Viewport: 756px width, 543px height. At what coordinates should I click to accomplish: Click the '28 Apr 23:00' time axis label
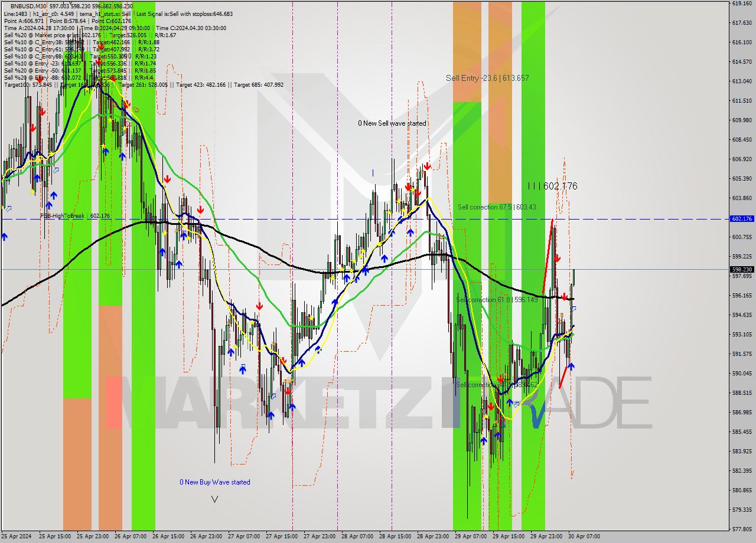pos(433,537)
